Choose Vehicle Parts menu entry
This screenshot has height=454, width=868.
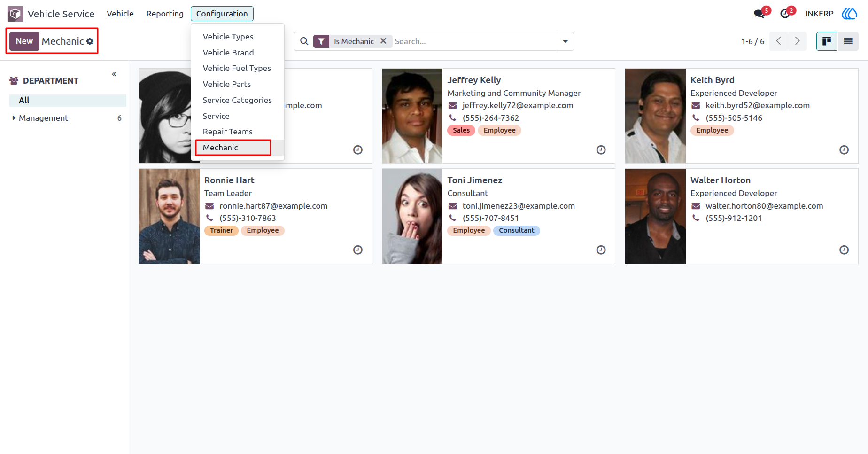pyautogui.click(x=238, y=84)
